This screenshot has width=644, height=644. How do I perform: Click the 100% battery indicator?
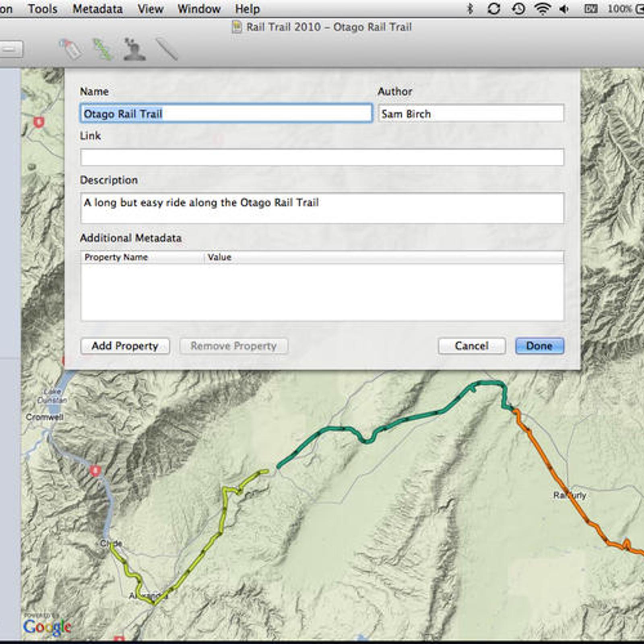click(x=625, y=8)
